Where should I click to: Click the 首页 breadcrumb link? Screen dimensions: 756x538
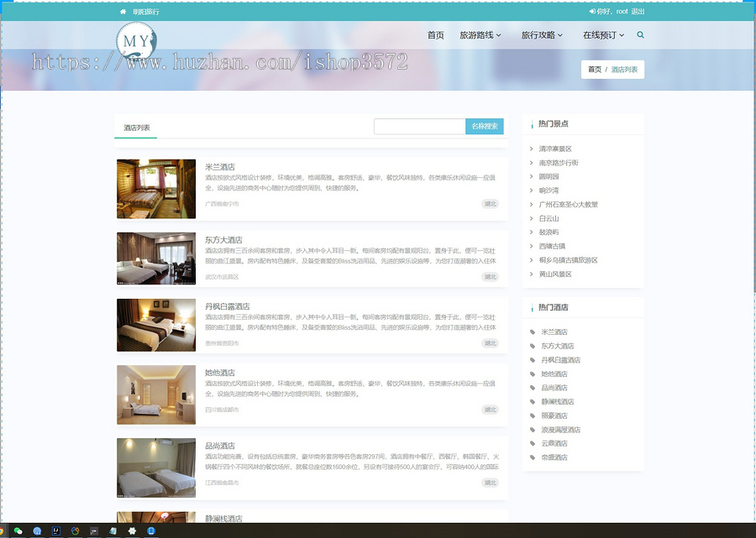[595, 70]
